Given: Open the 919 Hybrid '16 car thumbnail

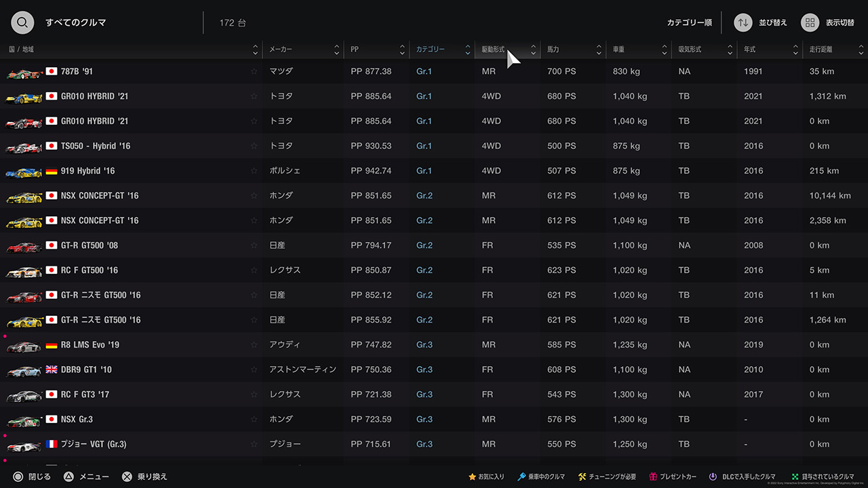Looking at the screenshot, I should [24, 171].
